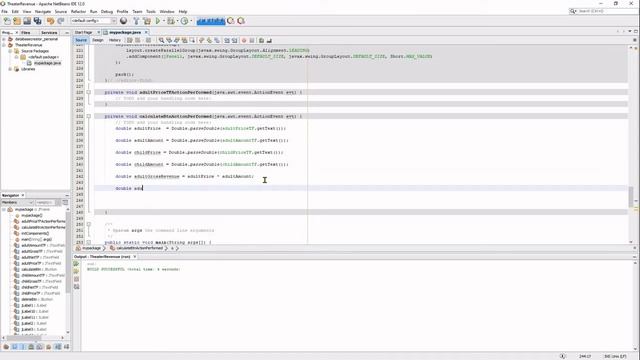Open the Tools menu
Image resolution: width=640 pixels, height=360 pixels.
(151, 11)
